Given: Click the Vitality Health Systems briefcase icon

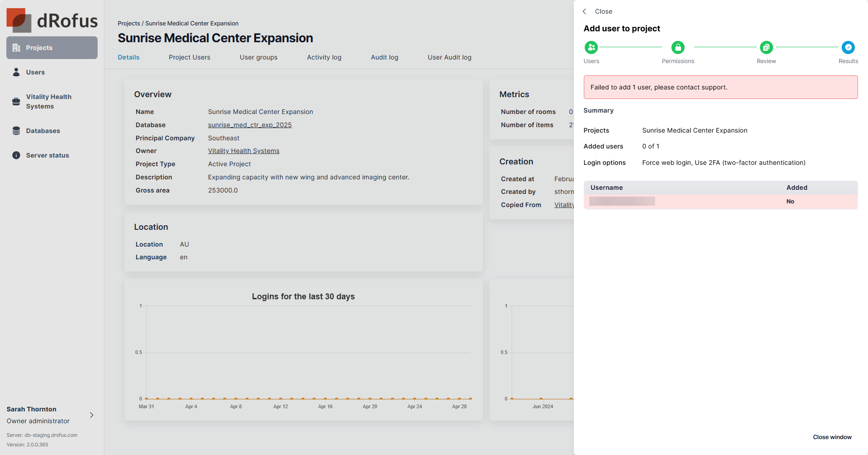Looking at the screenshot, I should (16, 101).
